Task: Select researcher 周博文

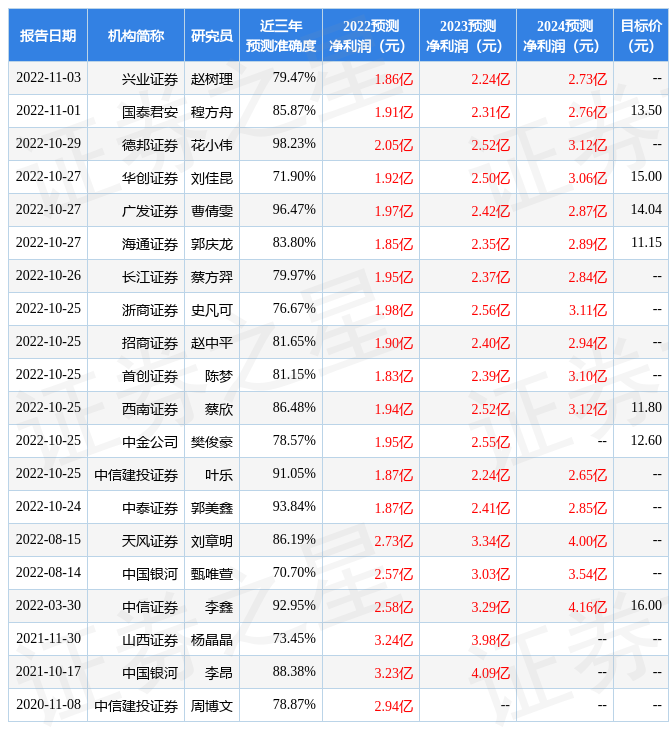Action: pyautogui.click(x=212, y=707)
